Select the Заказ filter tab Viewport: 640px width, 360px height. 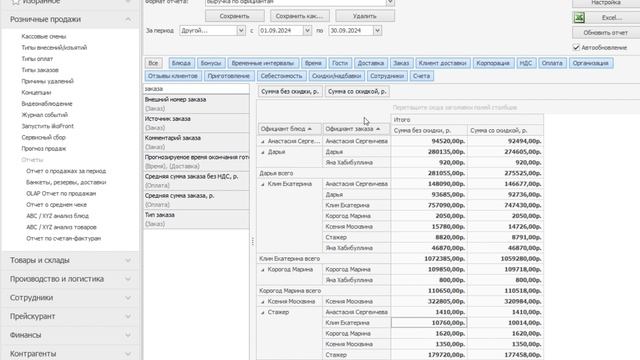pyautogui.click(x=401, y=63)
